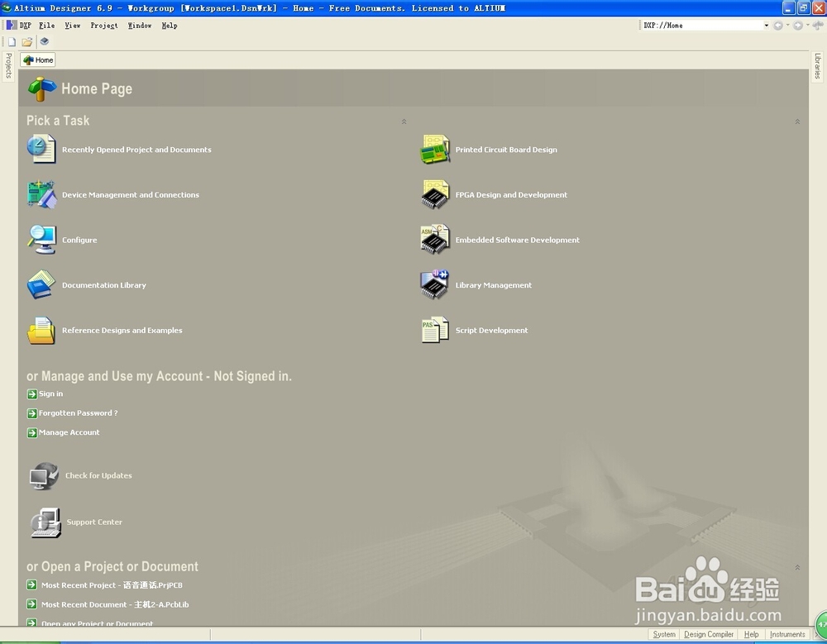Click the Script Development PAS icon

point(435,330)
